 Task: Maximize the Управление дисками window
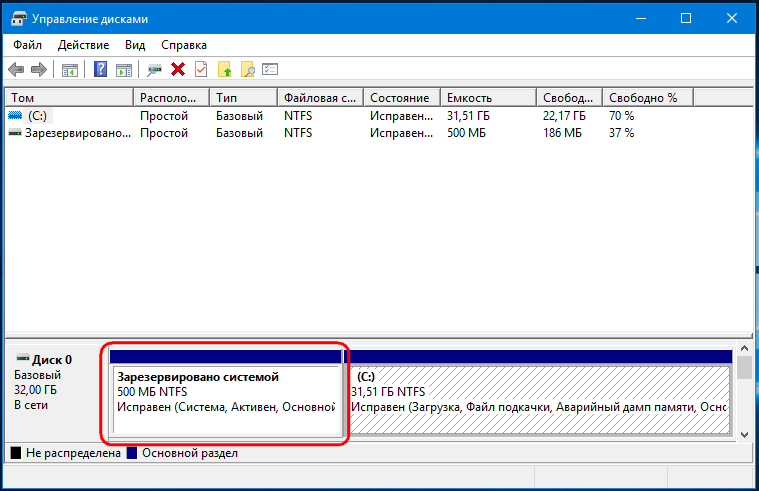(686, 18)
